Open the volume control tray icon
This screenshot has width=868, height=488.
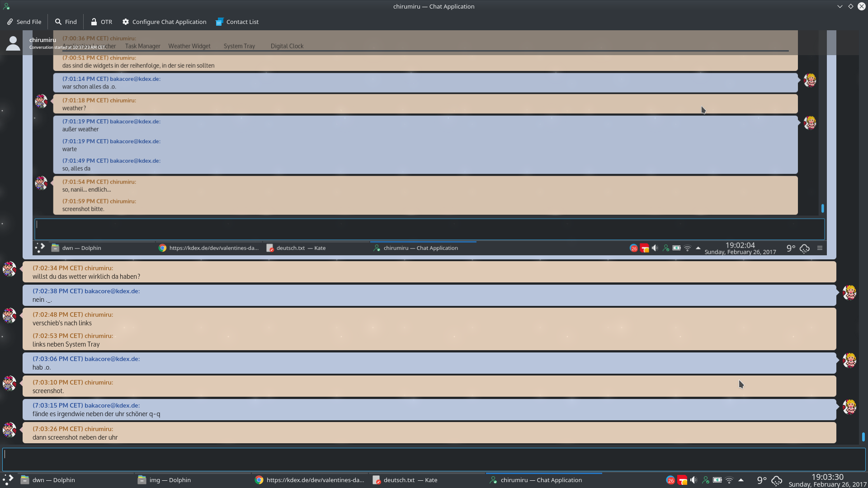pos(693,480)
